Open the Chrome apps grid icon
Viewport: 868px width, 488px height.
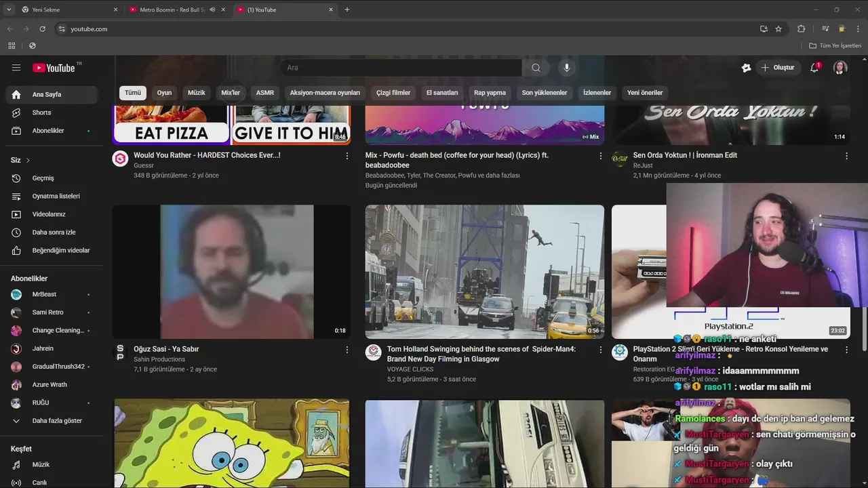tap(12, 45)
